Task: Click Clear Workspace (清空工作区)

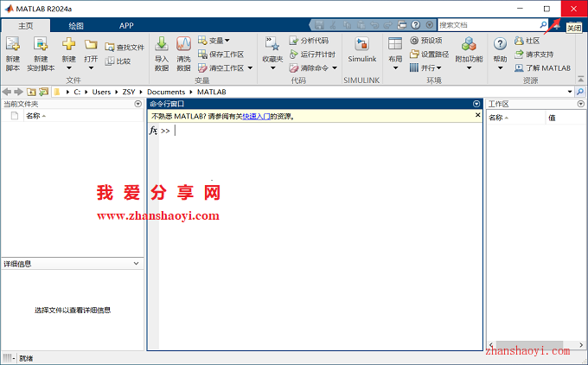Action: [x=220, y=68]
